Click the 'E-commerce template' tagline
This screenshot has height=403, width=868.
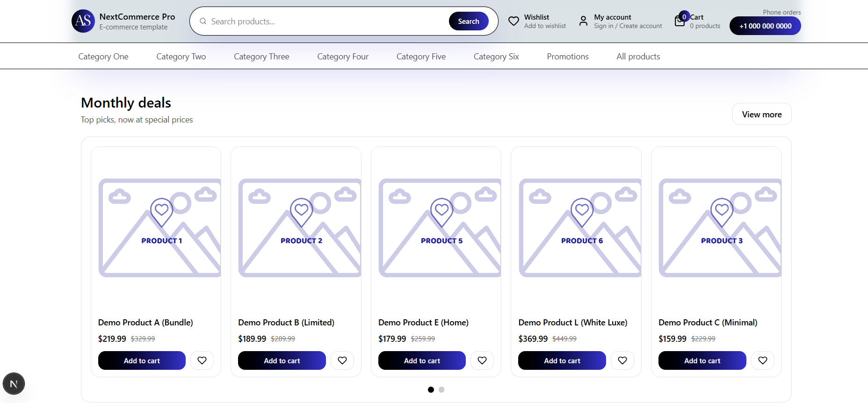(133, 27)
